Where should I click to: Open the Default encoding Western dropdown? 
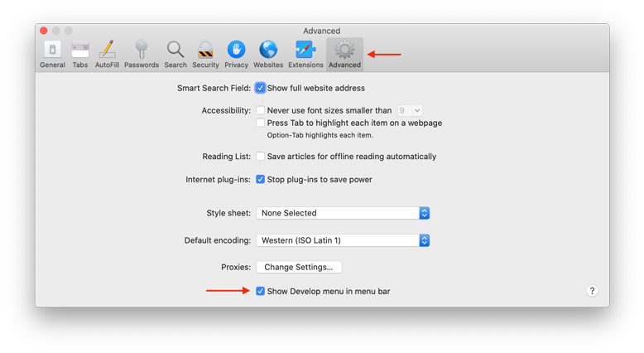343,240
